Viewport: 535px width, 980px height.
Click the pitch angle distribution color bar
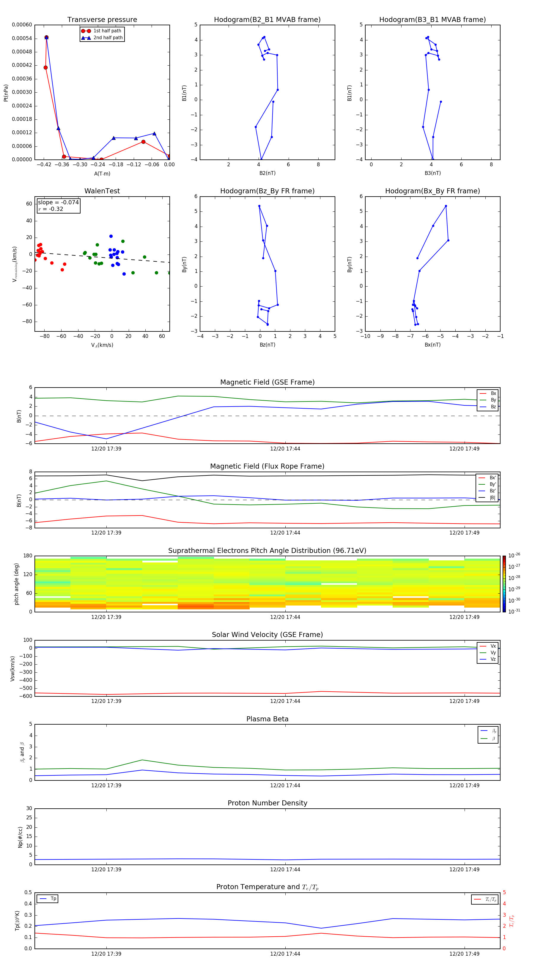click(x=504, y=584)
